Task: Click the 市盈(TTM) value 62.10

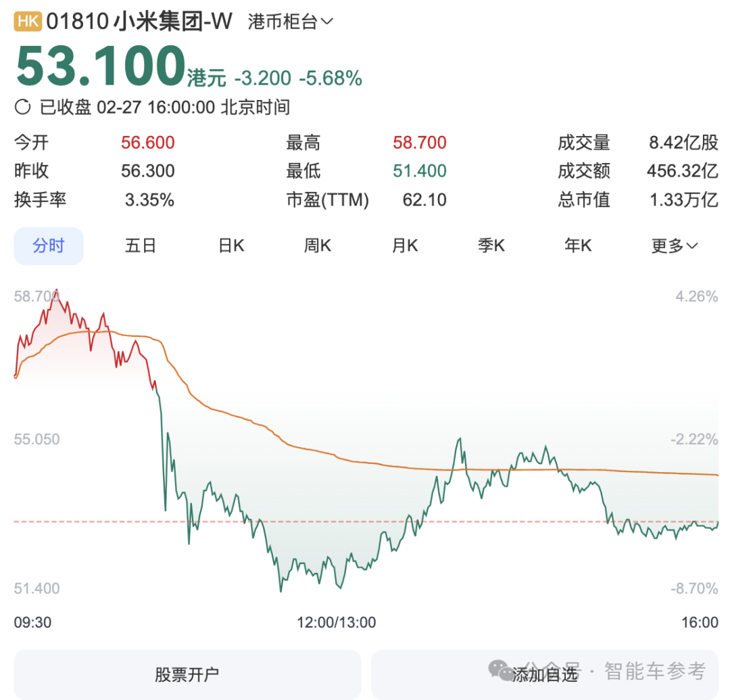Action: [424, 200]
